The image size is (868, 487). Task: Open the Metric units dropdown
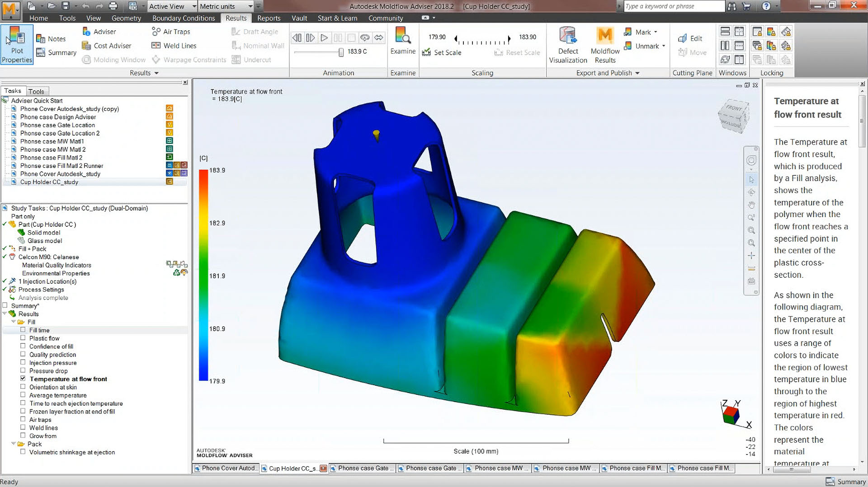click(x=250, y=6)
